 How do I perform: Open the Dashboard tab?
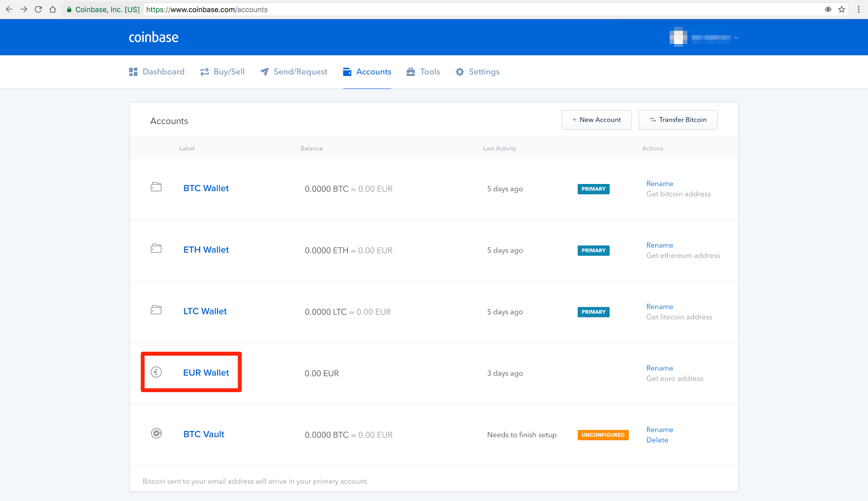pyautogui.click(x=157, y=72)
